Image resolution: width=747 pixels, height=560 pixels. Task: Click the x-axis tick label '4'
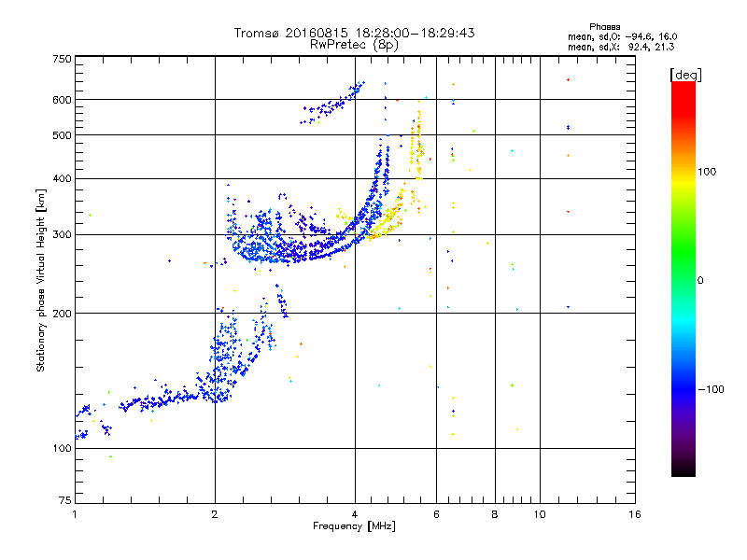355,514
